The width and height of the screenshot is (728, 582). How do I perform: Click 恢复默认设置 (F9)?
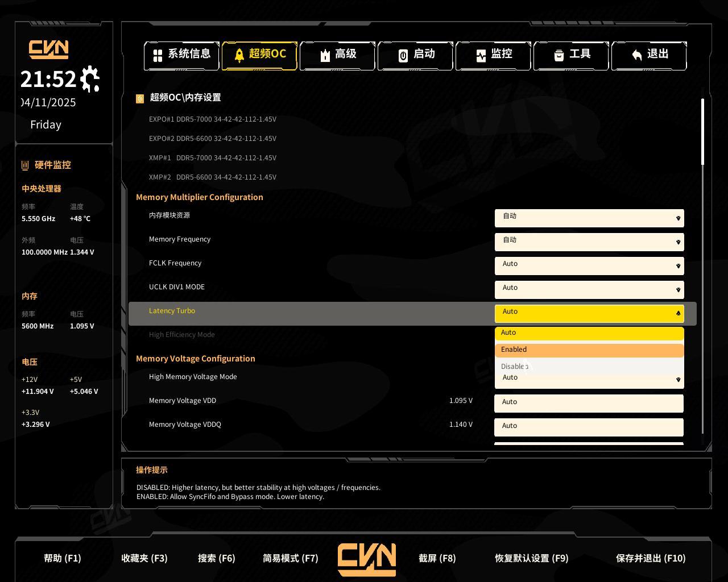[x=532, y=558]
